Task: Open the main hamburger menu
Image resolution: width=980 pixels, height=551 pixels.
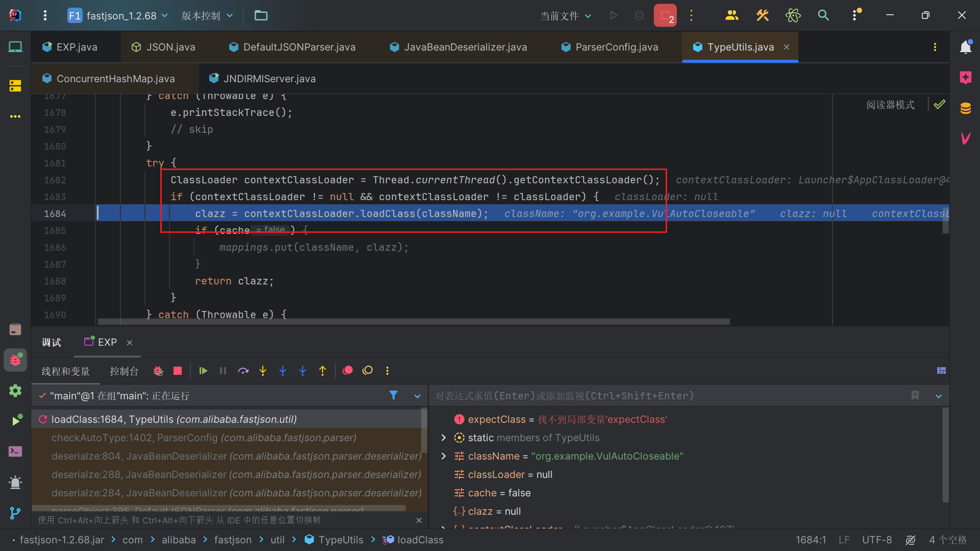Action: [45, 15]
